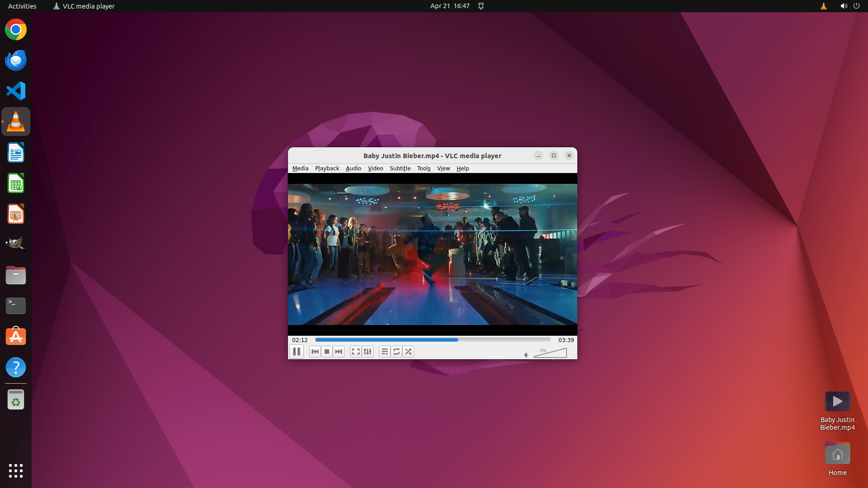Stop playback with the stop button
Screen dimensions: 868x488
click(327, 352)
